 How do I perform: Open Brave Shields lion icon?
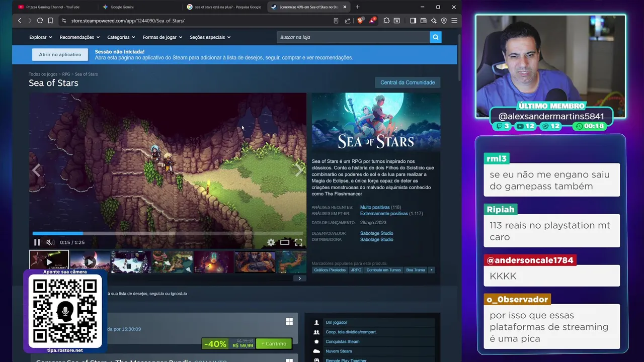pos(360,21)
